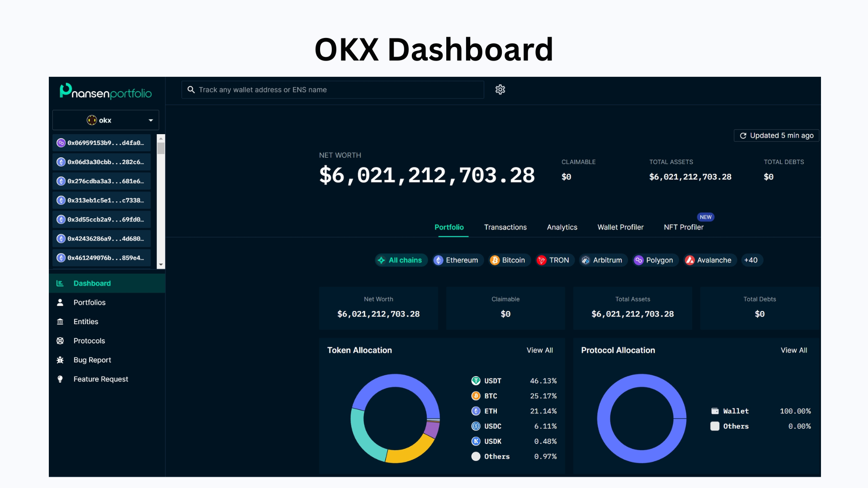
Task: Click the Bug Report bug icon
Action: click(x=60, y=360)
